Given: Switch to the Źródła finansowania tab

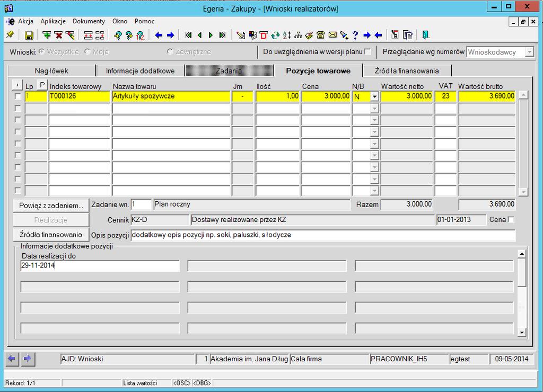Looking at the screenshot, I should tap(407, 71).
